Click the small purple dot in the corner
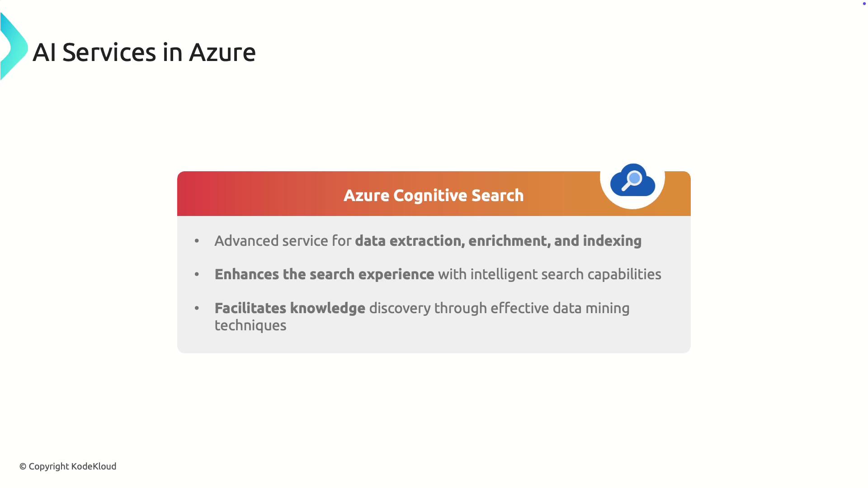 pos(864,4)
